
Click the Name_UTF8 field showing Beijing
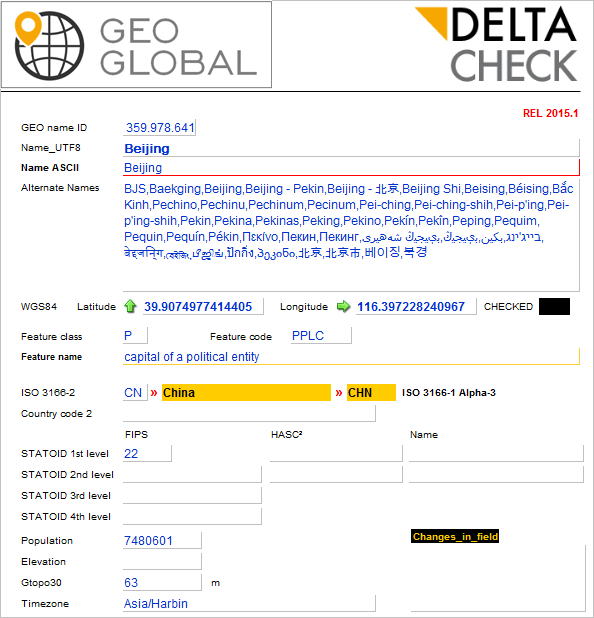[351, 148]
